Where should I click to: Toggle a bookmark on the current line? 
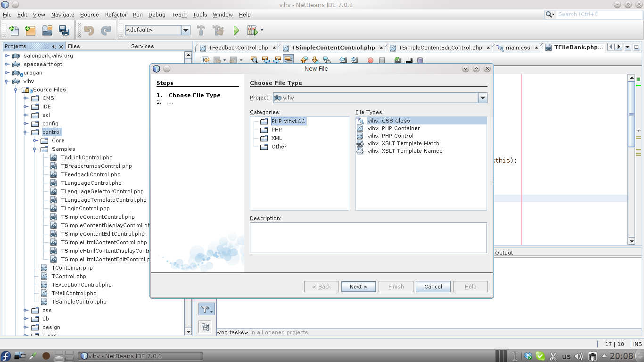pyautogui.click(x=326, y=60)
